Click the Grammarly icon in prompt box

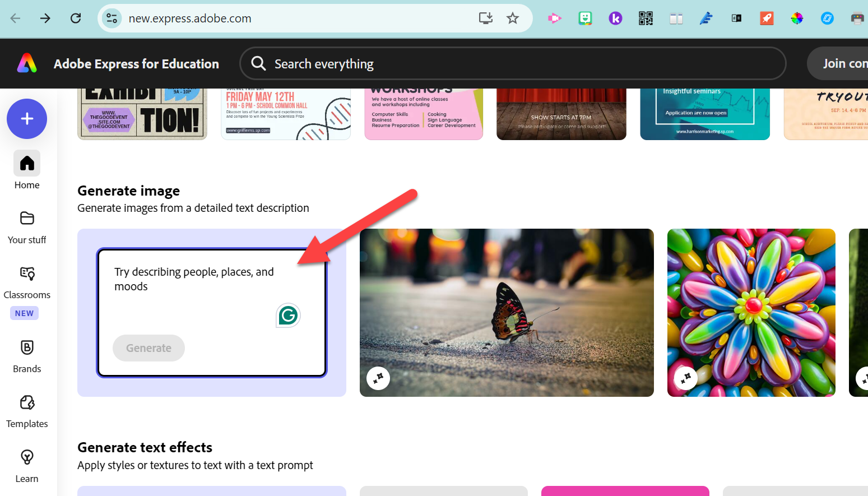coord(288,316)
